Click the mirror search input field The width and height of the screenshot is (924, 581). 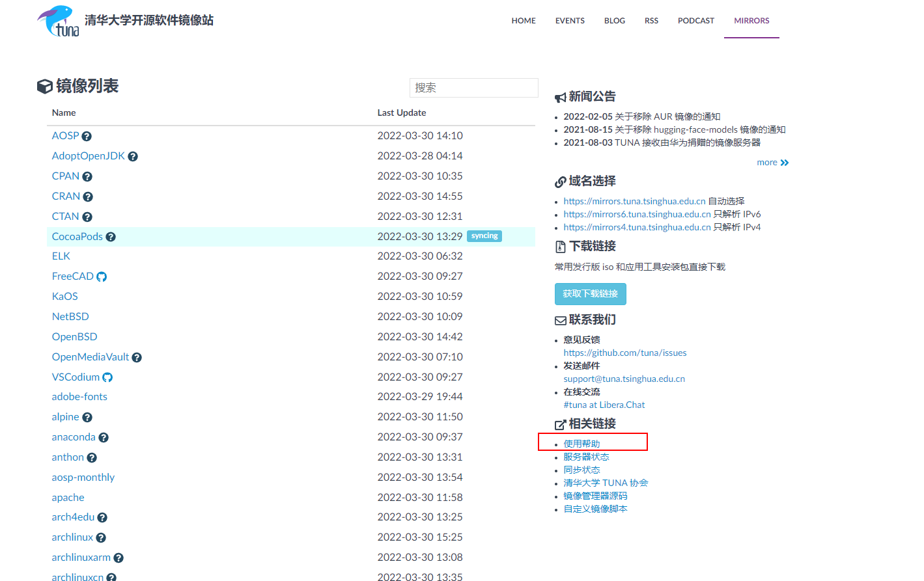(474, 88)
